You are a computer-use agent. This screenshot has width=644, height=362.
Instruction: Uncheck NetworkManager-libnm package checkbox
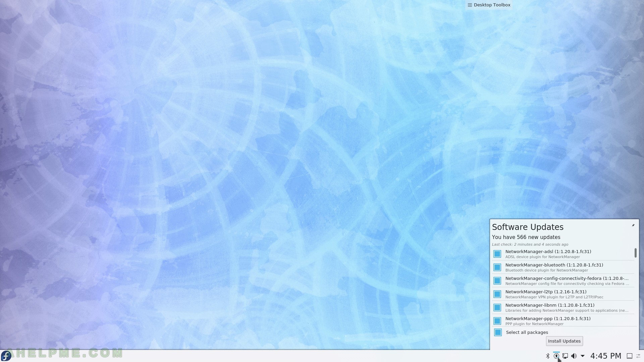pos(497,308)
